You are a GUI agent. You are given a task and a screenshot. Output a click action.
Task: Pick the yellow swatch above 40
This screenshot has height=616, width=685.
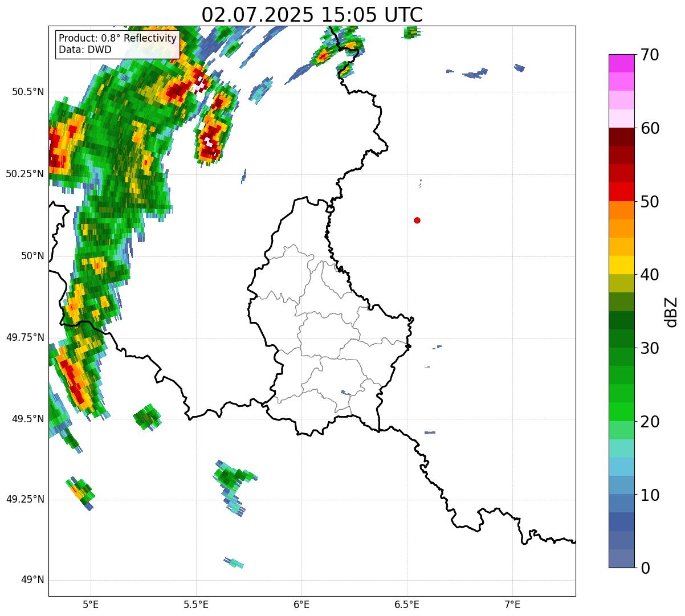coord(622,266)
